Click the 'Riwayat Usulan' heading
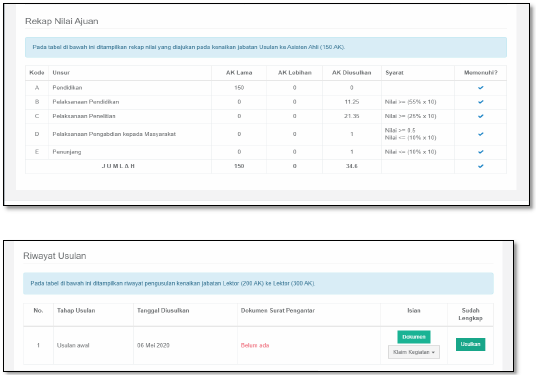 [x=55, y=256]
